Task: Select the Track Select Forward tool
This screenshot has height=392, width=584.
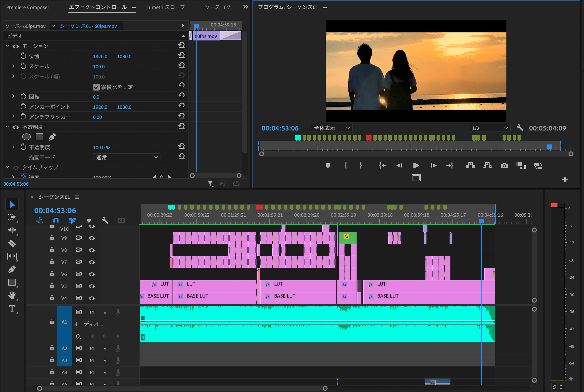Action: coord(12,217)
